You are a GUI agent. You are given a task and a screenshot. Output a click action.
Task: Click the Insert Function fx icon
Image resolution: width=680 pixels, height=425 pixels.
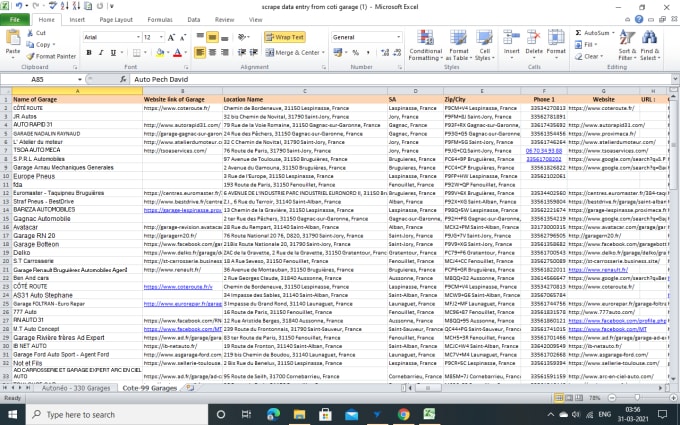coord(123,79)
